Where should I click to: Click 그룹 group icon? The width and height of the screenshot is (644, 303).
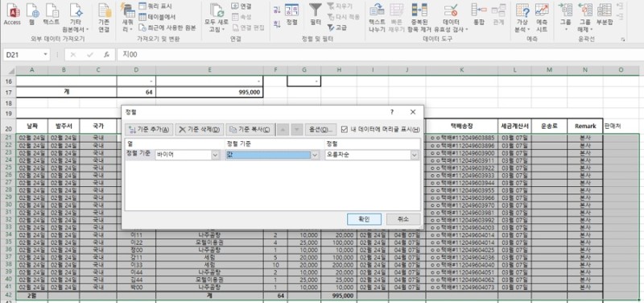point(566,18)
